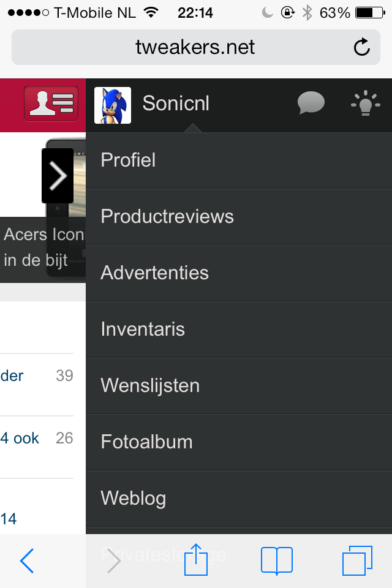Go to Advertenties in the user menu
The image size is (392, 588).
pos(155,273)
